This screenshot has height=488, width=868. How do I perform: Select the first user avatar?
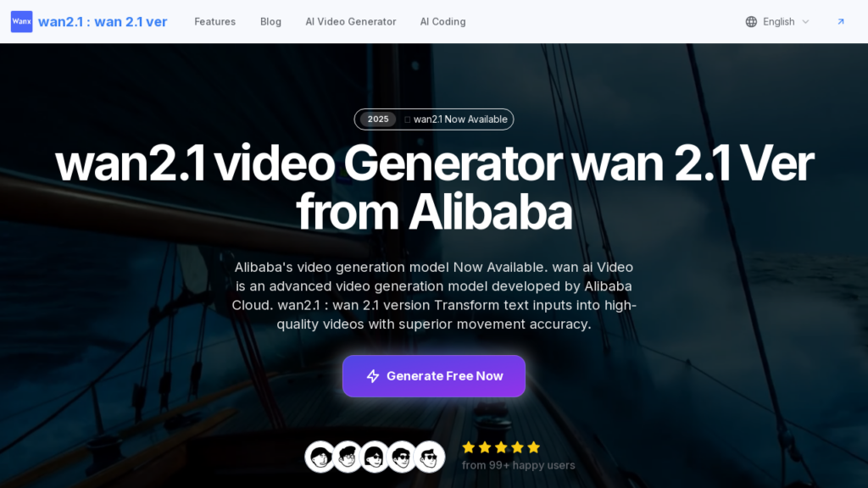pos(320,457)
